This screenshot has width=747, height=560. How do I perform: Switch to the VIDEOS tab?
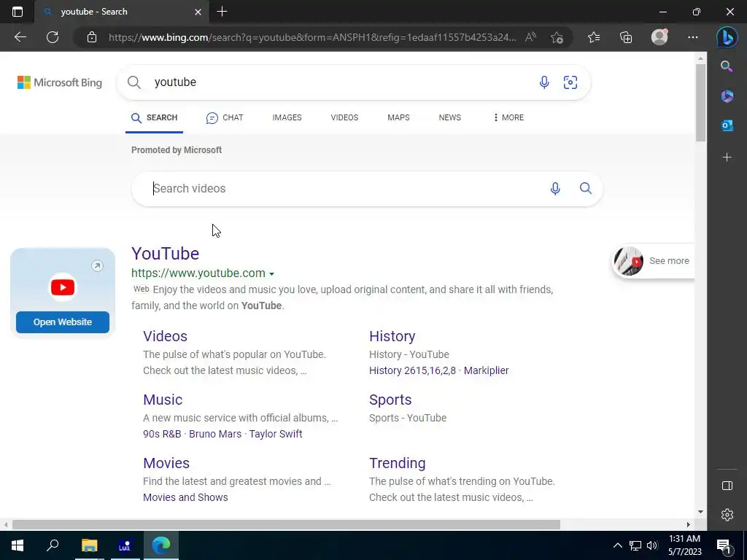click(x=344, y=117)
